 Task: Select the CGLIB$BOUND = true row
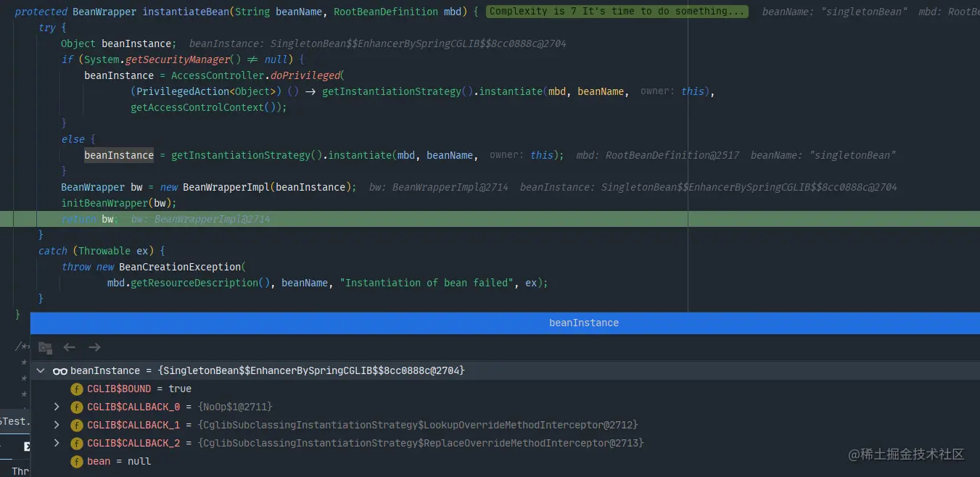[x=505, y=389]
